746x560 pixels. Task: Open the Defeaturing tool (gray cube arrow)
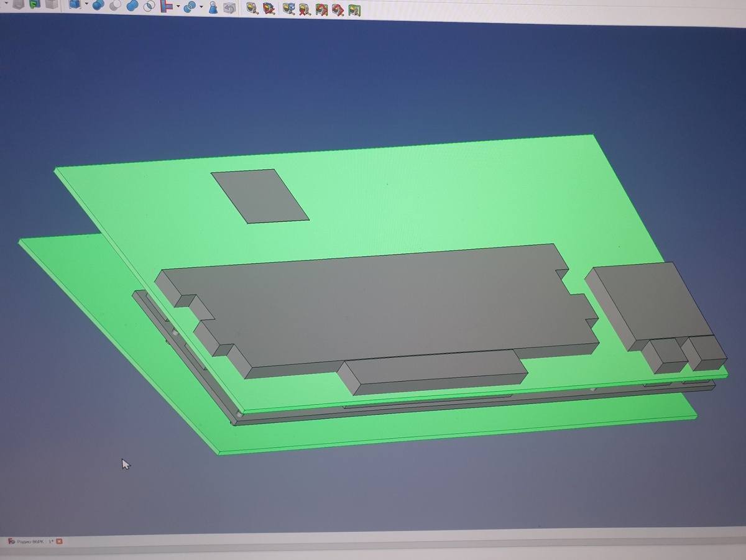(229, 8)
